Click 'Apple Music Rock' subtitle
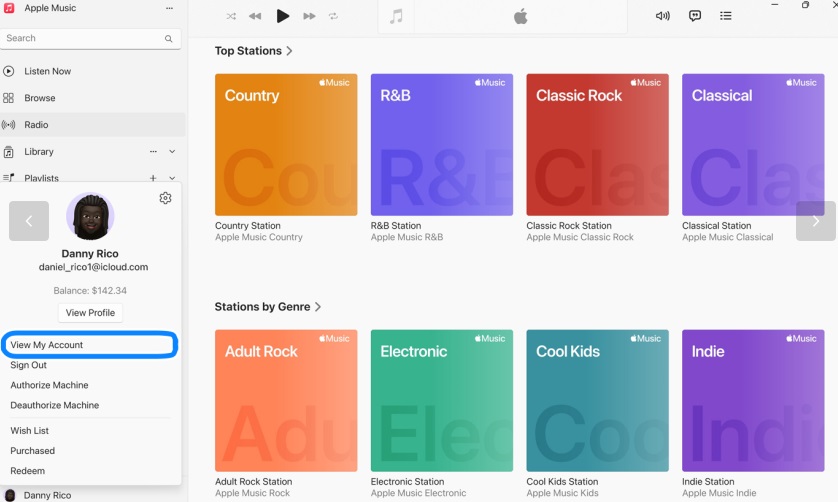This screenshot has width=838, height=502. [x=252, y=493]
